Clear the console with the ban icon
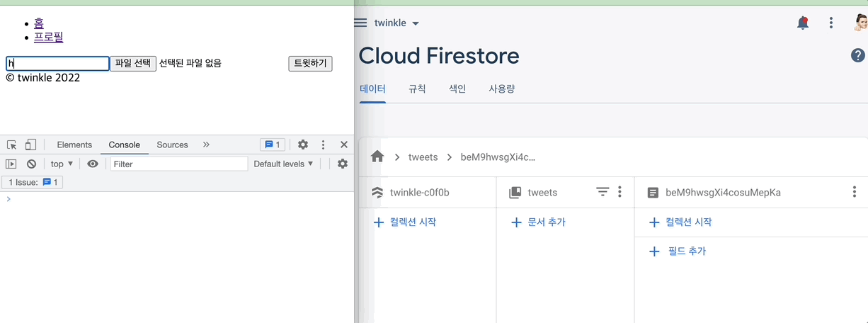The image size is (868, 323). pyautogui.click(x=31, y=164)
